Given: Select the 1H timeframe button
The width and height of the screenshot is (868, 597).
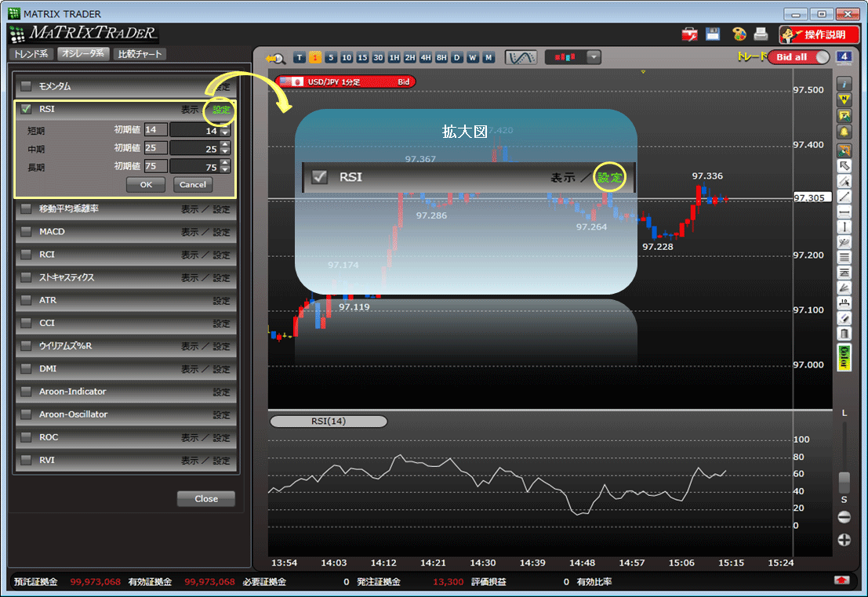Looking at the screenshot, I should (394, 57).
